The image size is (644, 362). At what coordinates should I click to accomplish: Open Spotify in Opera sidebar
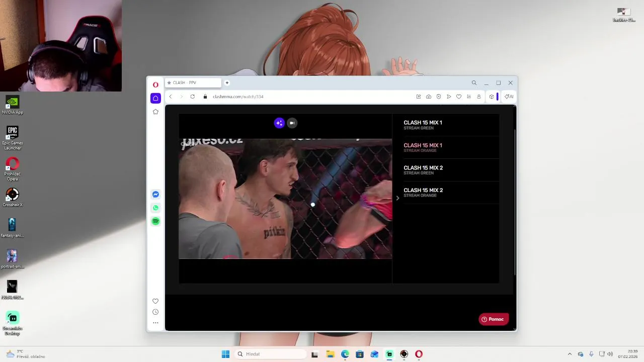coord(155,221)
